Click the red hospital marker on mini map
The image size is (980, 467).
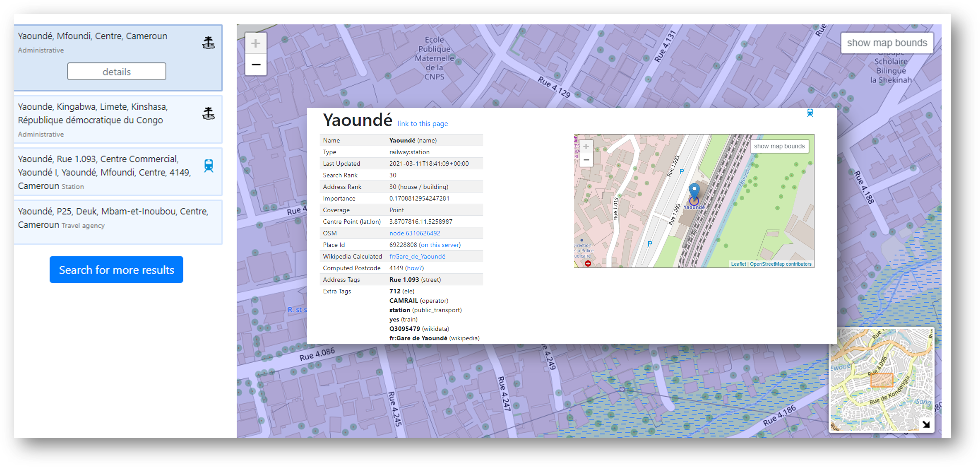point(588,263)
